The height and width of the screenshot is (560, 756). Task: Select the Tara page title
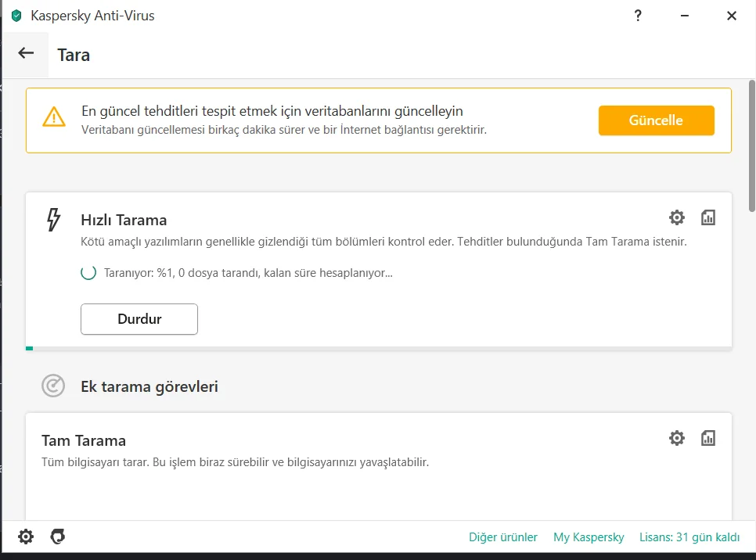(73, 55)
